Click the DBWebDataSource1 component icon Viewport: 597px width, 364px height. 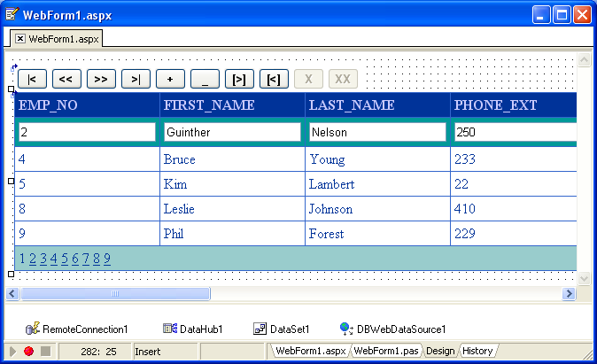[x=346, y=329]
